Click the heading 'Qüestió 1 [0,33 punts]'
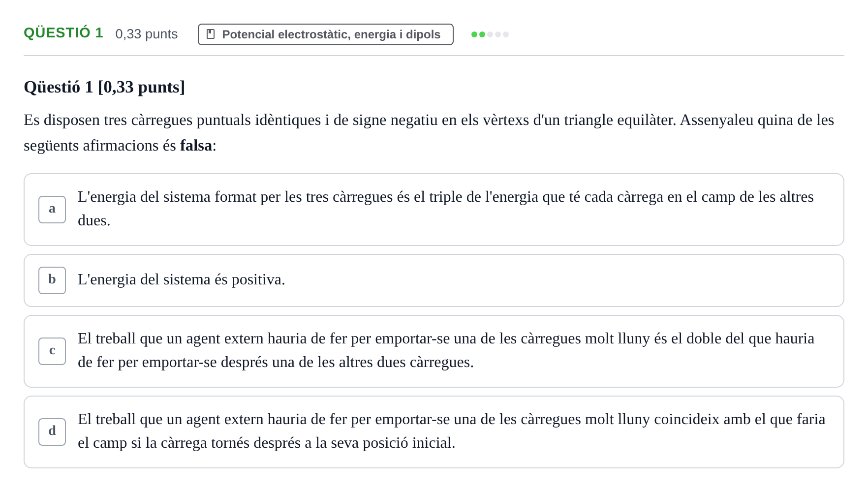868x492 pixels. [x=104, y=87]
